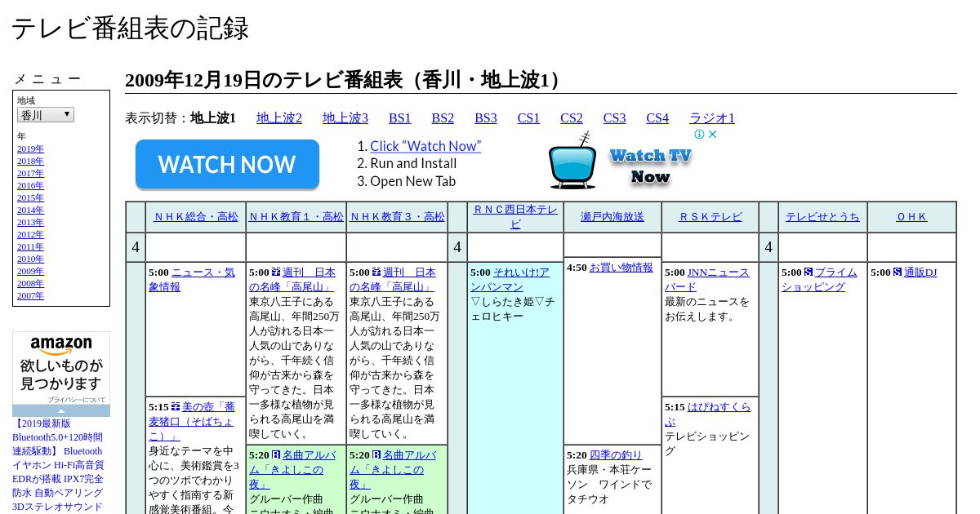The height and width of the screenshot is (514, 980).
Task: Open the プライムショッピング program link
Action: point(819,280)
